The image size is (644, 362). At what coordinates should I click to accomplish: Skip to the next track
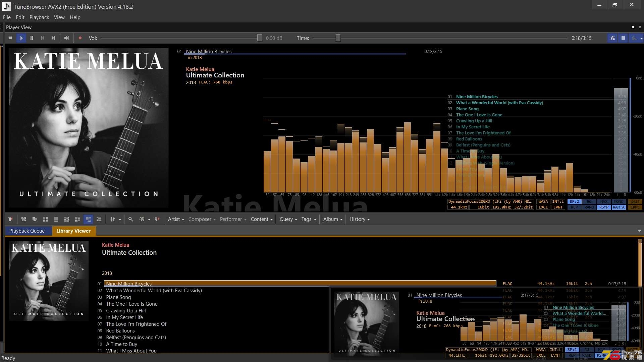[53, 38]
